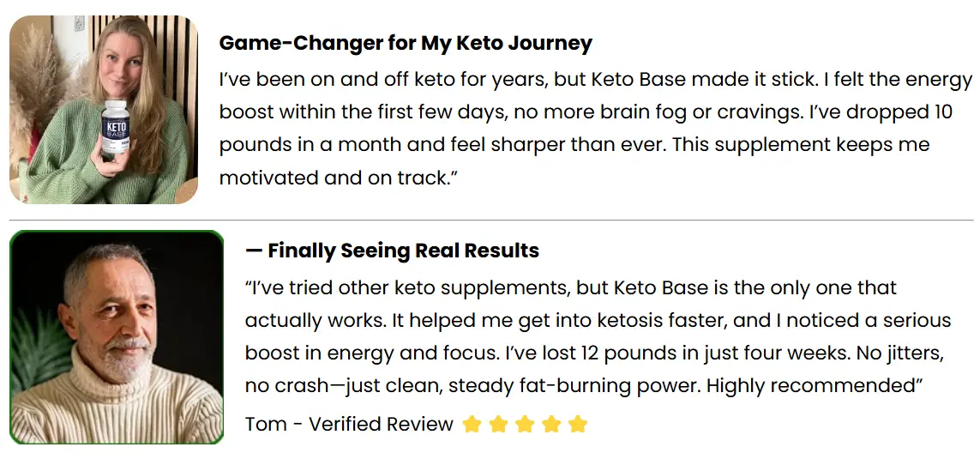Screen dimensions: 980x453
Task: Click the fourth yellow star rating
Action: (551, 424)
